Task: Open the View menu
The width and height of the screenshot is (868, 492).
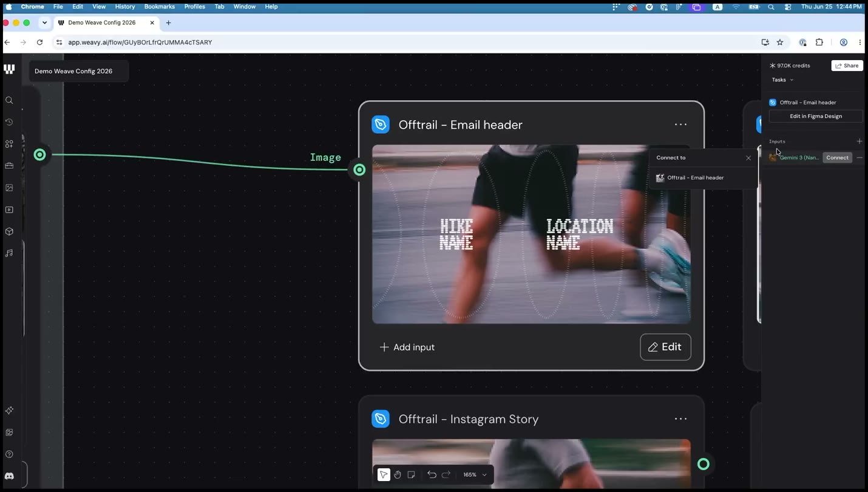Action: click(x=99, y=7)
